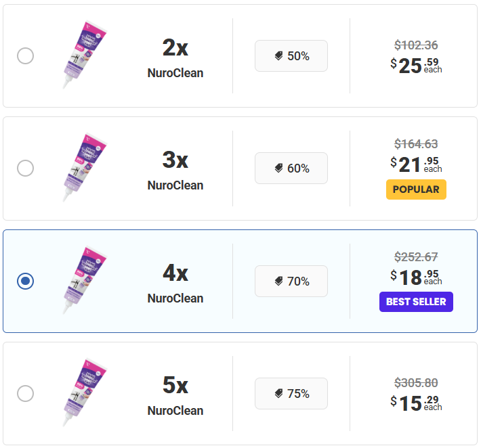Click the $25.59 each price
The height and width of the screenshot is (448, 481).
coord(416,66)
